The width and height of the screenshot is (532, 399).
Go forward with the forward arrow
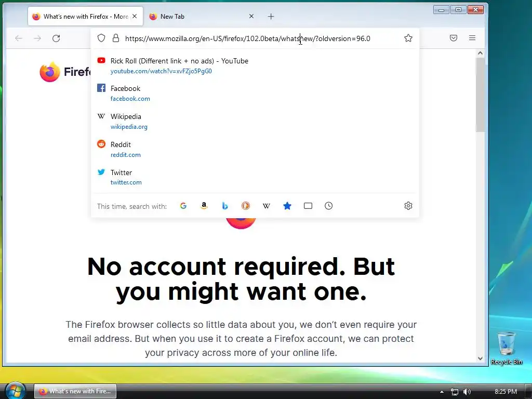pyautogui.click(x=37, y=38)
